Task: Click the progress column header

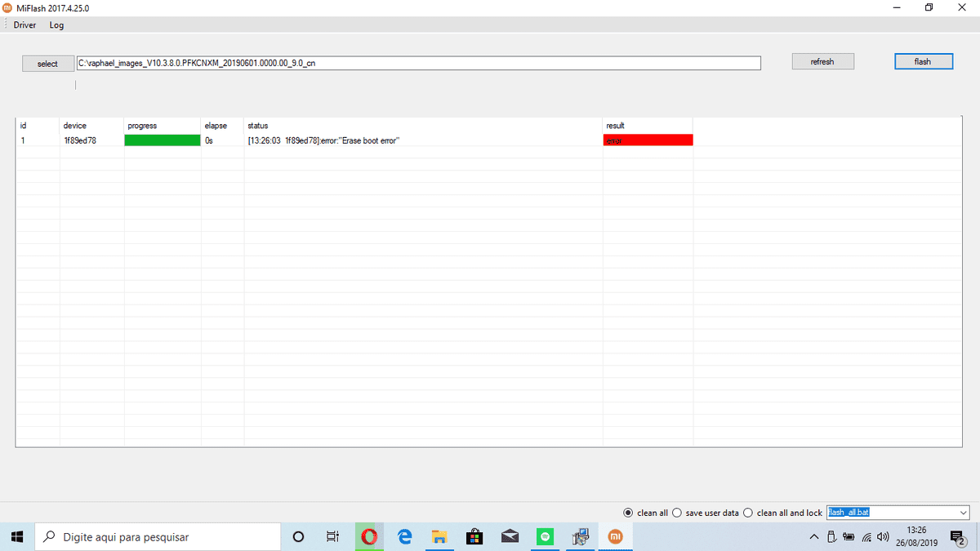Action: pos(142,126)
